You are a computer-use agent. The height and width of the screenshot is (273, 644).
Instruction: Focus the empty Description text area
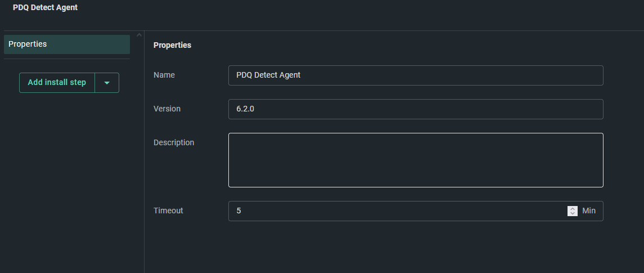coord(416,160)
